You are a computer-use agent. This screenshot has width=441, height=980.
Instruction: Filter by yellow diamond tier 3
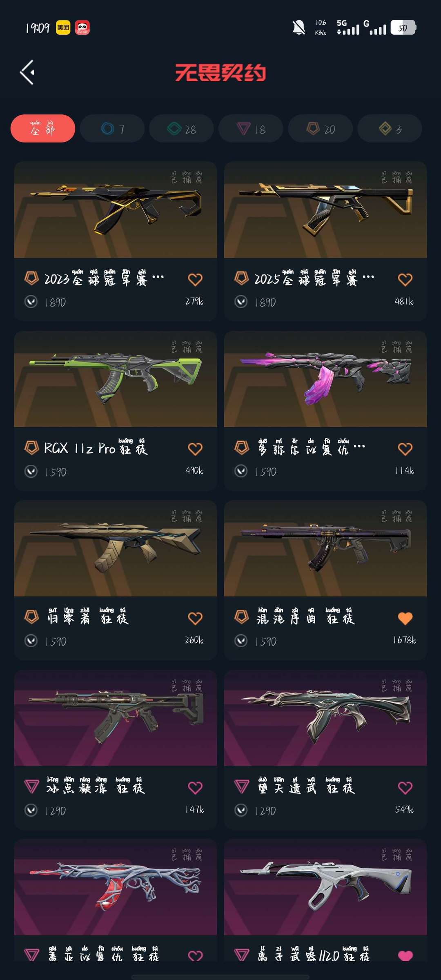(x=390, y=129)
